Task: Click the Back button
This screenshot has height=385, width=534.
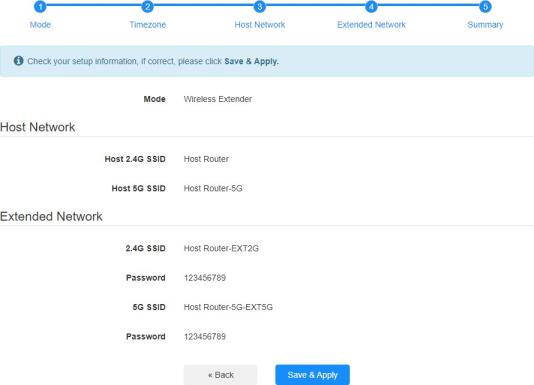Action: point(221,375)
